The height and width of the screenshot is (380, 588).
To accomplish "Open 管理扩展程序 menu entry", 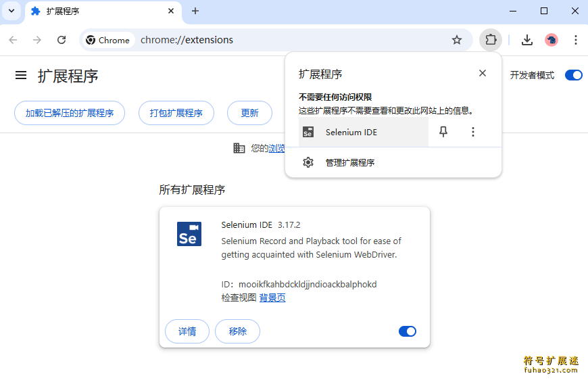I will (x=393, y=162).
